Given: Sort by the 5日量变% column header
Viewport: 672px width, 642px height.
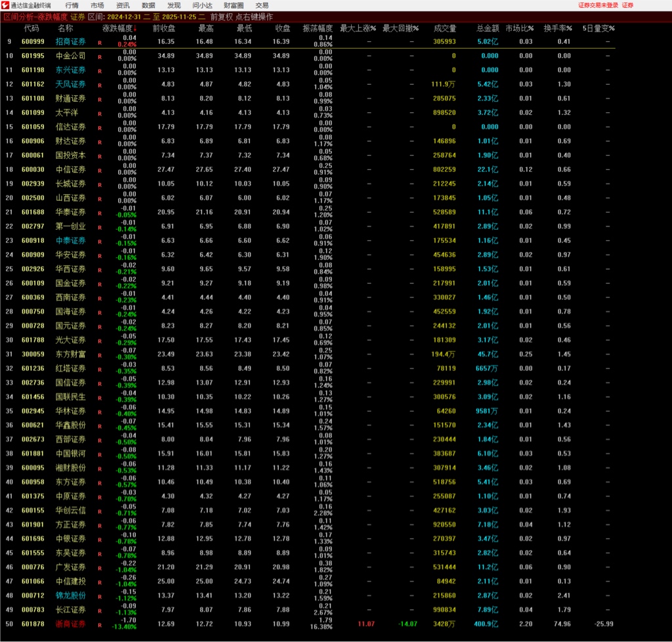Looking at the screenshot, I should click(x=598, y=28).
